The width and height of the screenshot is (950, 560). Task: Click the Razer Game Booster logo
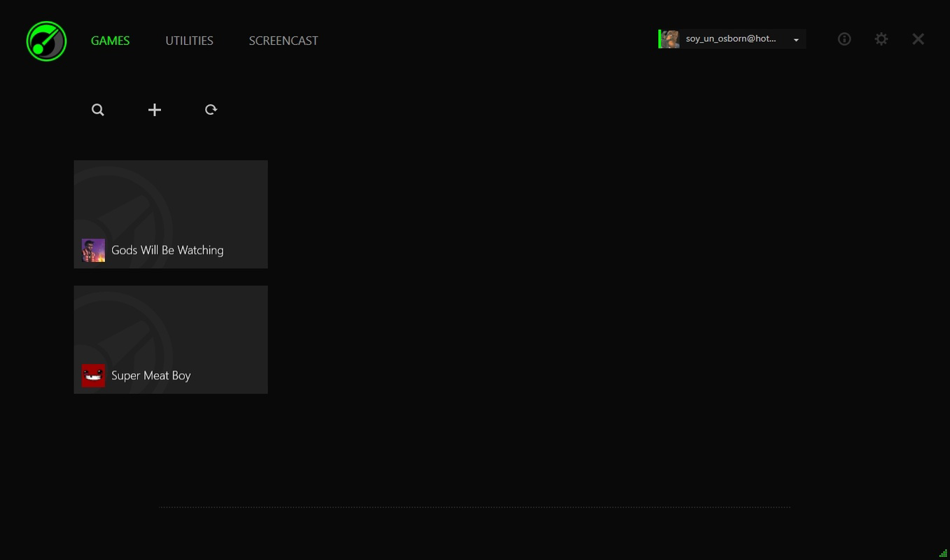pyautogui.click(x=46, y=41)
